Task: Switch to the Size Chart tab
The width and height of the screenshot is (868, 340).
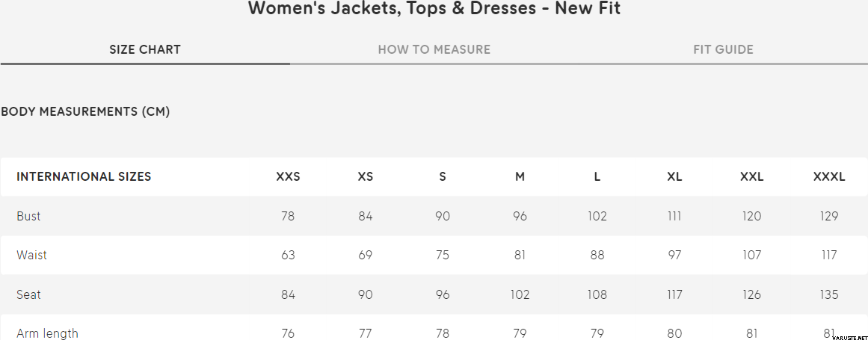Action: [x=145, y=50]
